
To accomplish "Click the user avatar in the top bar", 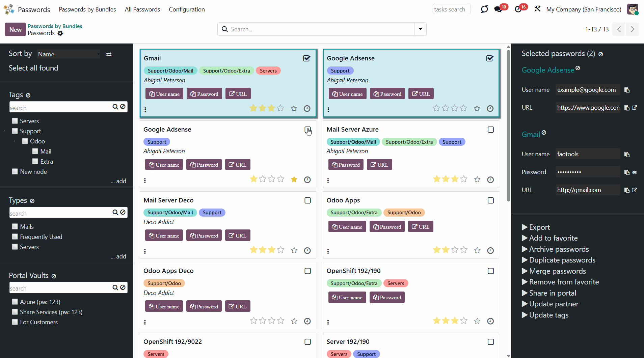I will 633,9.
